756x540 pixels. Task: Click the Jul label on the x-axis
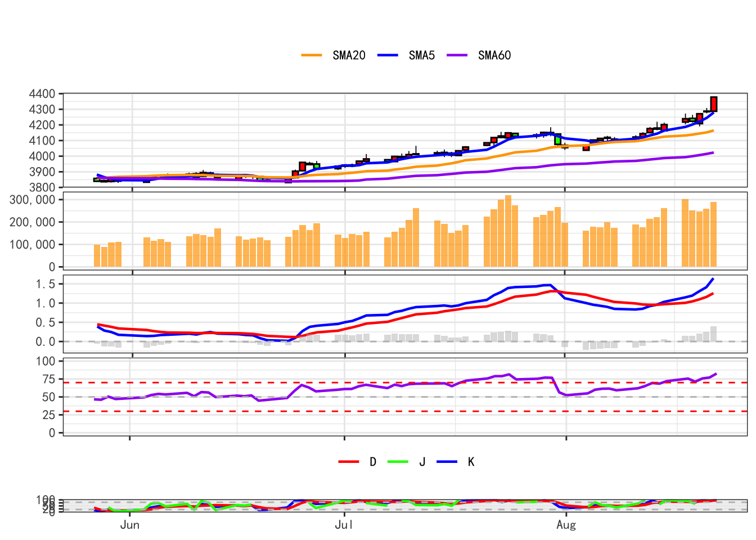coord(344,525)
